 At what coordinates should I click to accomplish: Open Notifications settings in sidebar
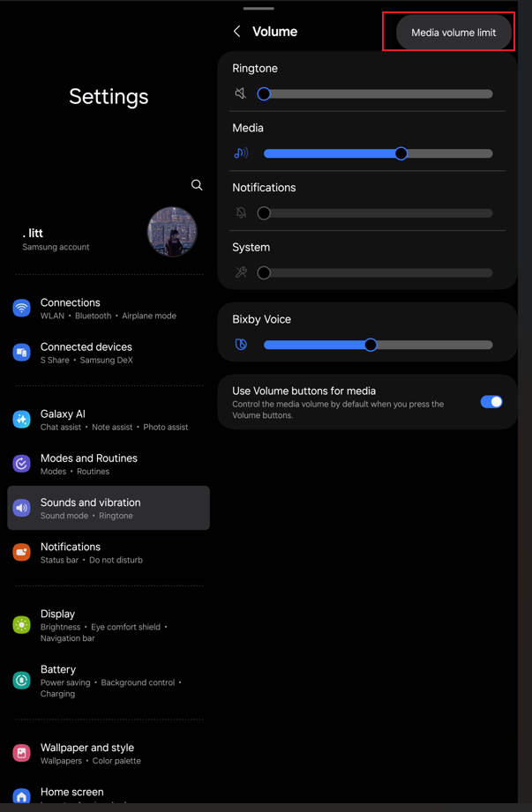click(x=109, y=553)
